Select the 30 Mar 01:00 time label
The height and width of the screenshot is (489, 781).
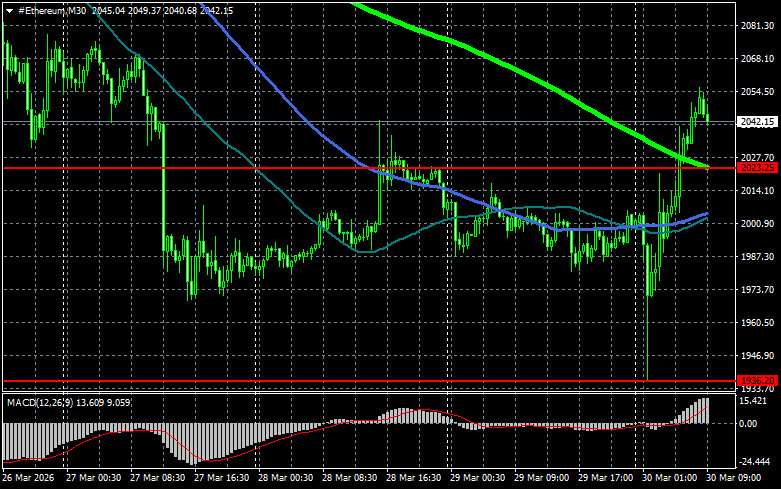coord(669,478)
